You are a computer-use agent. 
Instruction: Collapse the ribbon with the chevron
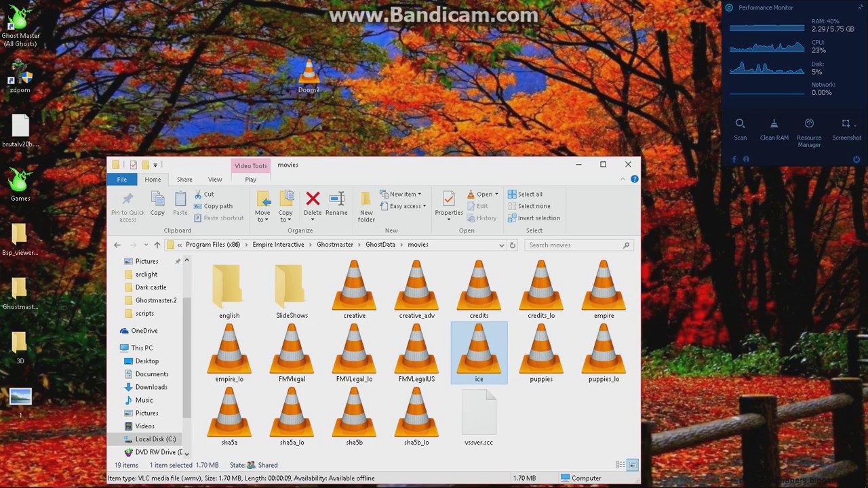[623, 180]
